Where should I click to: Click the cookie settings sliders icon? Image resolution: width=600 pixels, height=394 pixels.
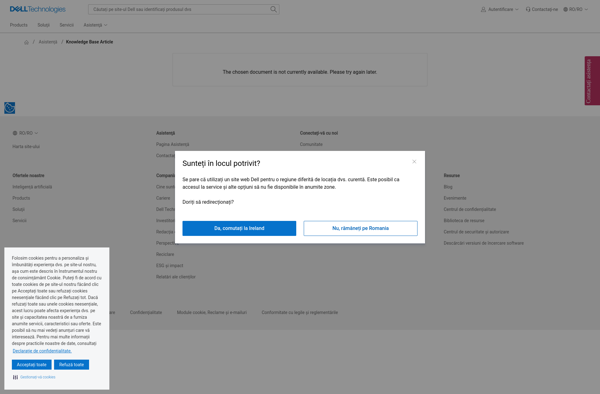click(x=15, y=377)
